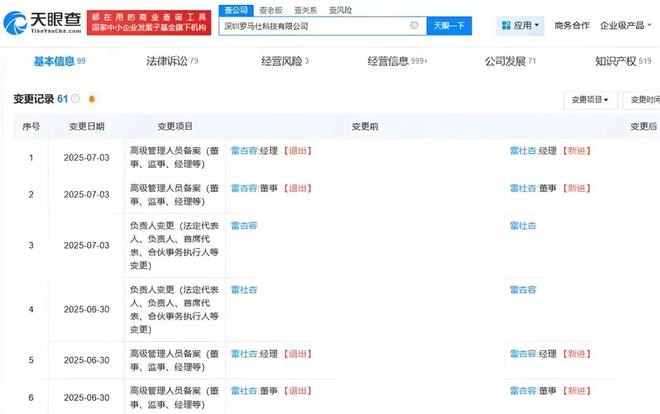
Task: Click the 序号 column header
Action: coord(31,127)
